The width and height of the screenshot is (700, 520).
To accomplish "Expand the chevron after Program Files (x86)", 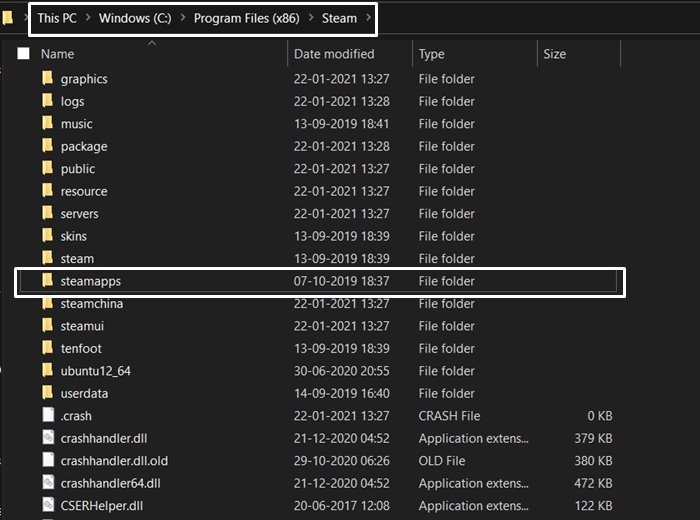I will (311, 18).
